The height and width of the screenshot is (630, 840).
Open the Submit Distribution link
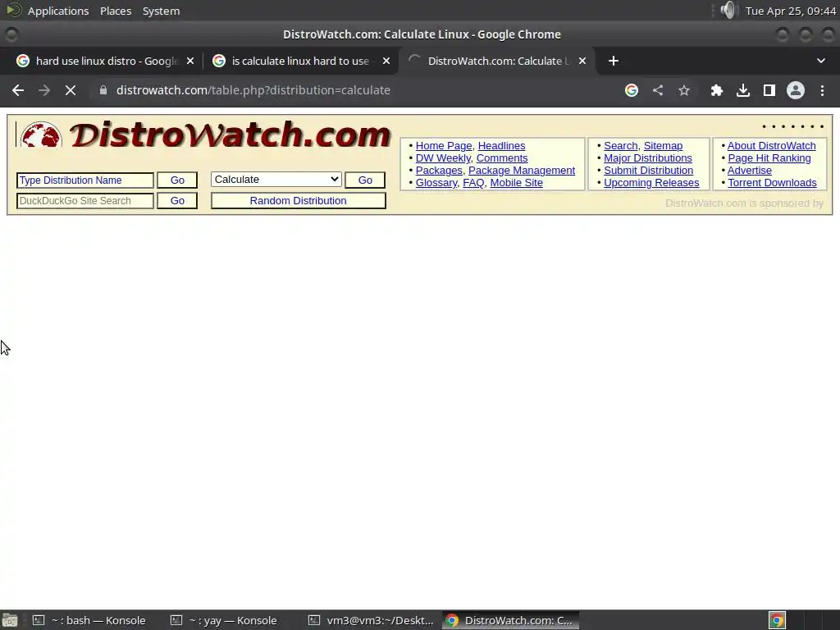pyautogui.click(x=648, y=171)
